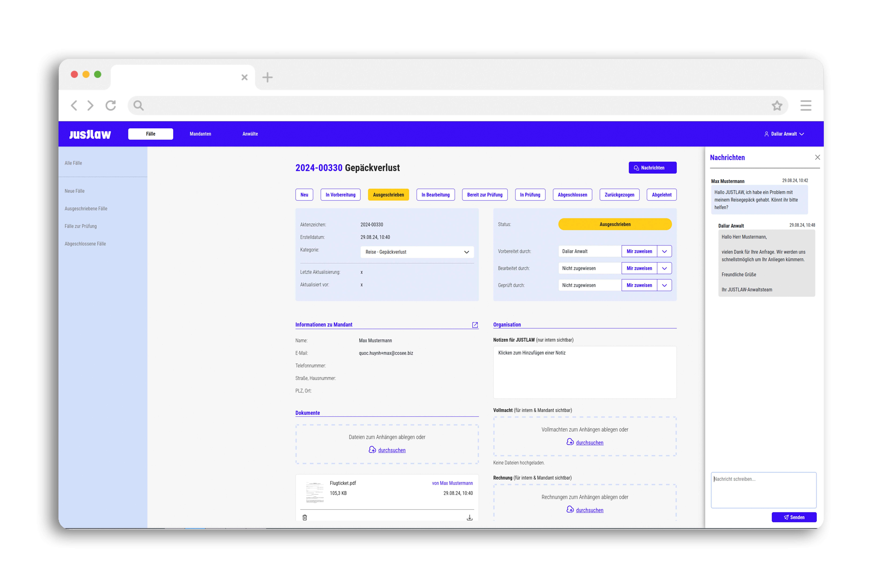Image resolution: width=872 pixels, height=588 pixels.
Task: Set case status to Abgeschlossen
Action: [x=572, y=195]
